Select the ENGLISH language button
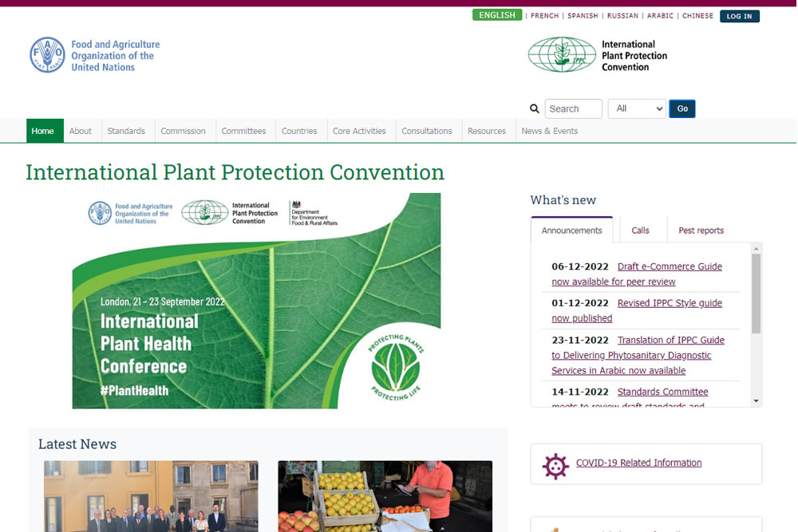Viewport: 798px width, 532px height. (x=497, y=15)
